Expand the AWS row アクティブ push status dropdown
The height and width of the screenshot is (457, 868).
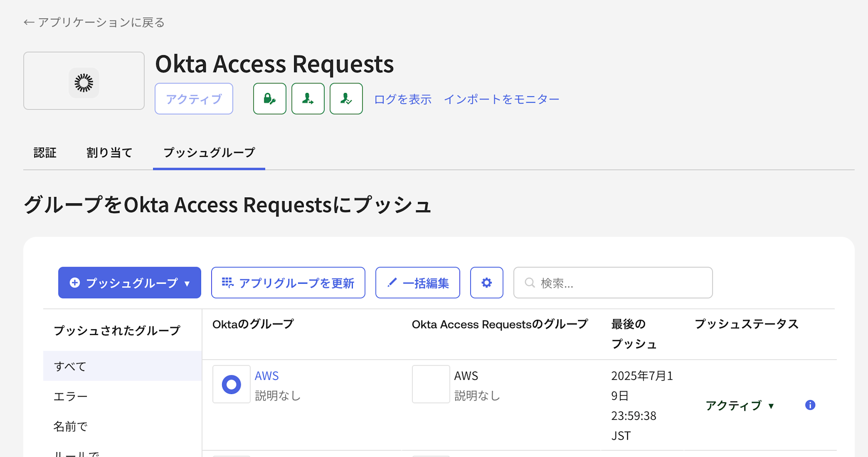(740, 405)
